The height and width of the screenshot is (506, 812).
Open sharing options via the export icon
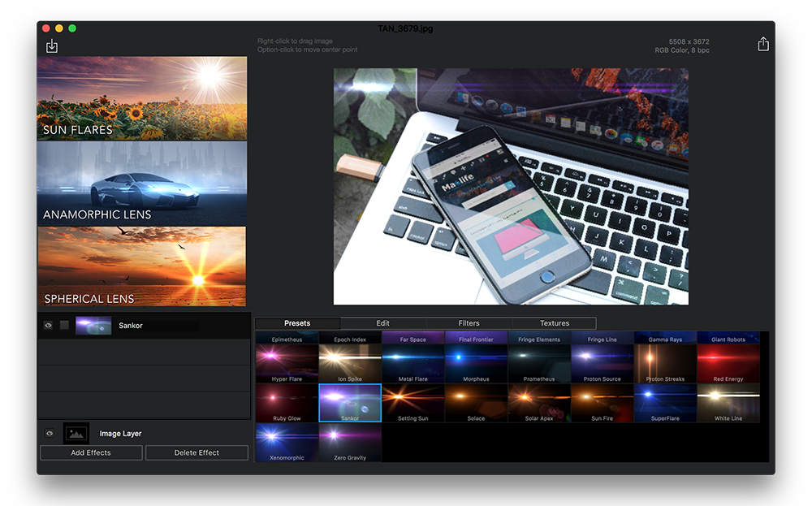pyautogui.click(x=763, y=43)
